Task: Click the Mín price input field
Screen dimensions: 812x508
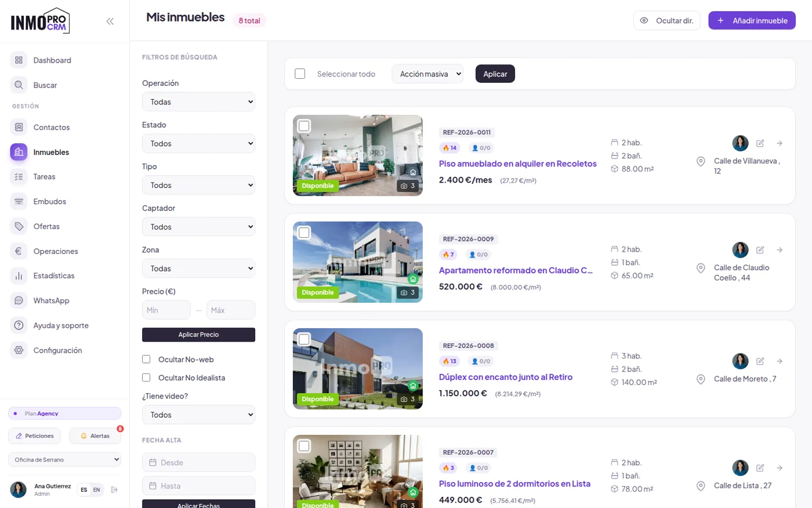Action: coord(166,310)
